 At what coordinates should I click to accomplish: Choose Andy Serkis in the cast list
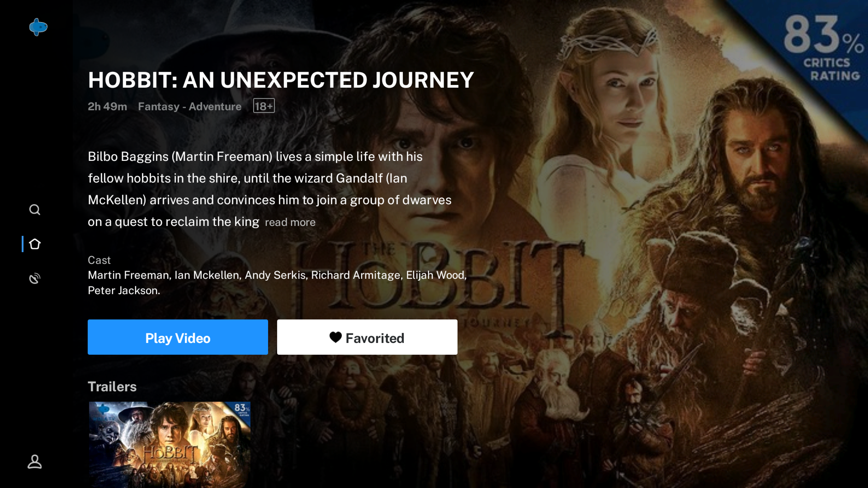click(275, 275)
